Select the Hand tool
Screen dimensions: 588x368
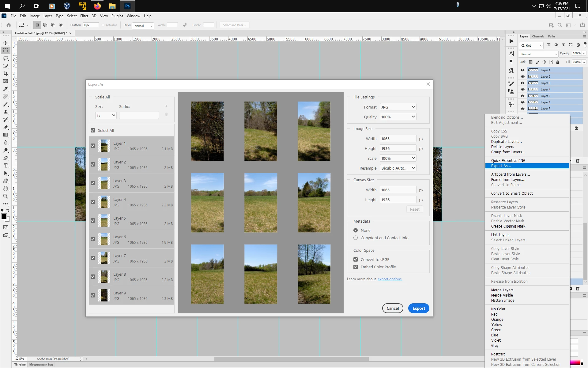coord(6,189)
